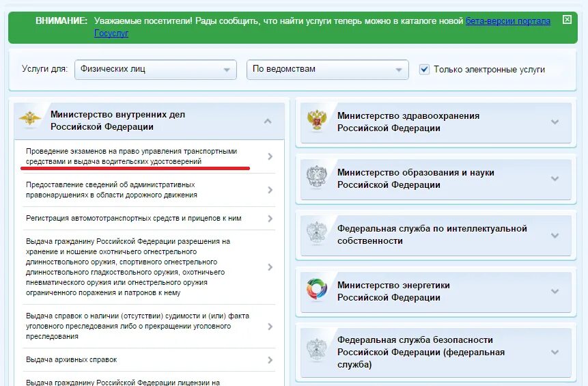The image size is (588, 386).
Task: Close the green attention banner
Action: point(567,20)
